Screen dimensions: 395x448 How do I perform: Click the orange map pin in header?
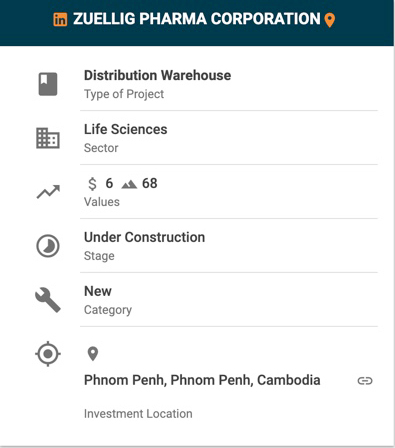click(330, 20)
